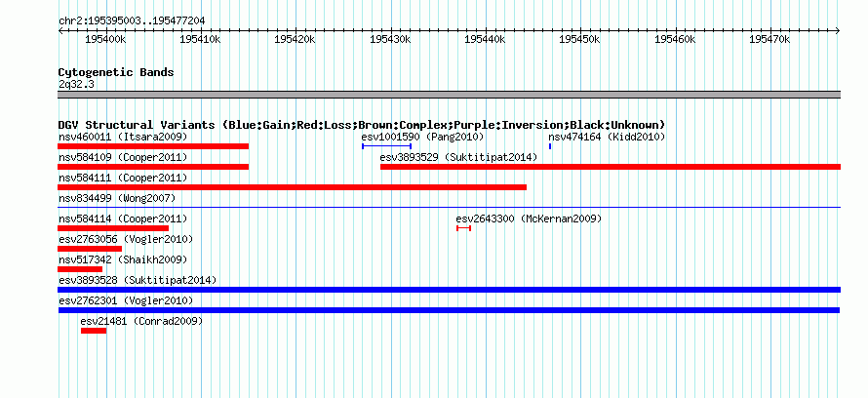Screen dimensions: 868x398
Task: Select the esv3893528 (Suktitipat2014) label
Action: [138, 280]
